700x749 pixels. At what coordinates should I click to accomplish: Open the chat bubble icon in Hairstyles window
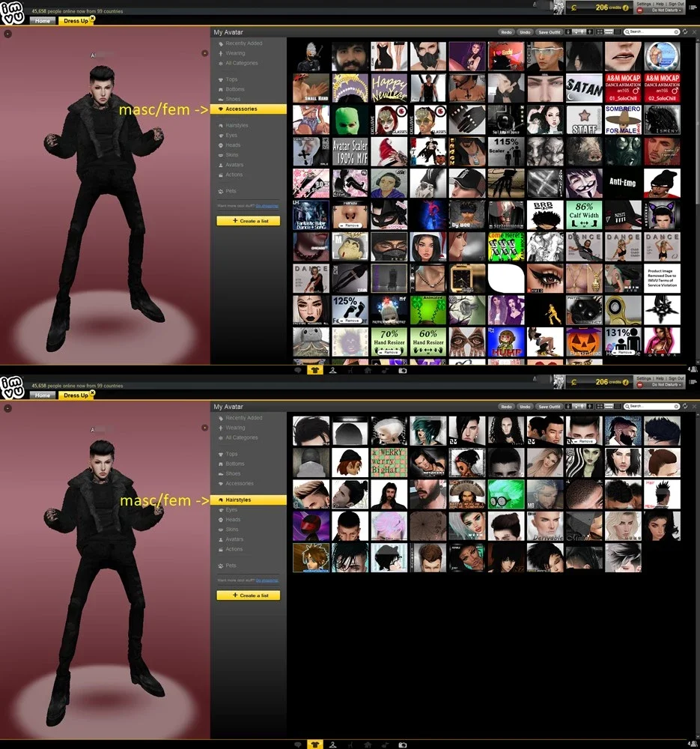(x=297, y=745)
